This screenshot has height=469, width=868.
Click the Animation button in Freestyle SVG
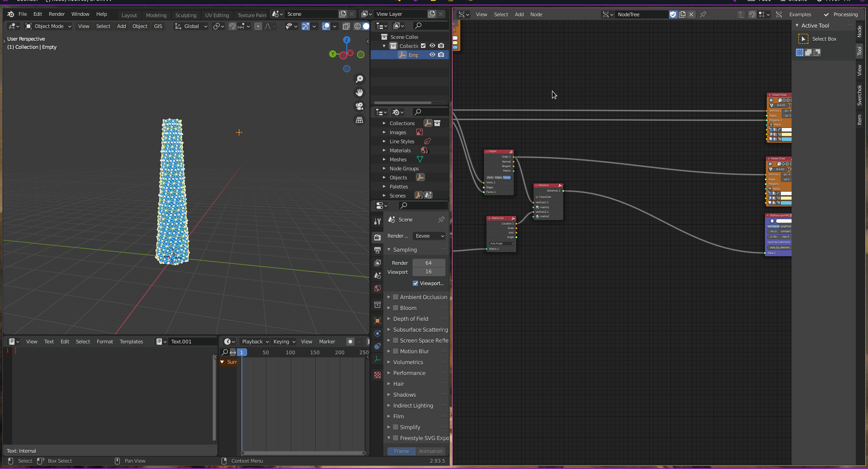click(431, 451)
